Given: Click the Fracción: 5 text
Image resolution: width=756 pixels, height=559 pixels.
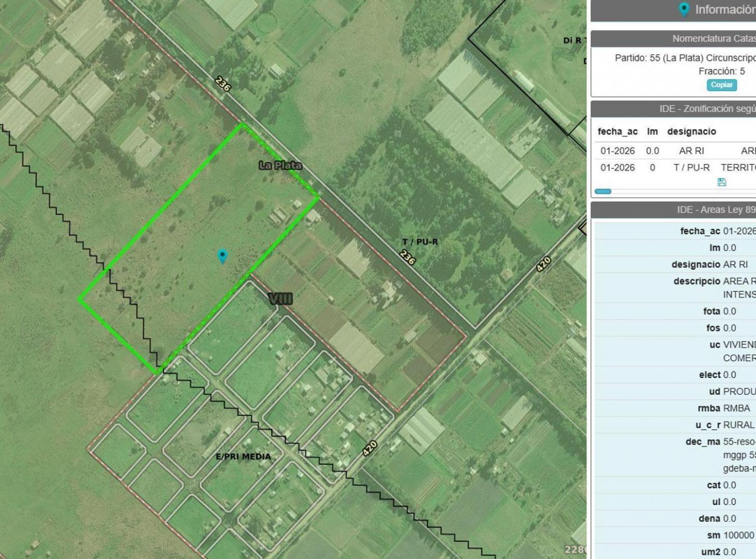Looking at the screenshot, I should 722,71.
